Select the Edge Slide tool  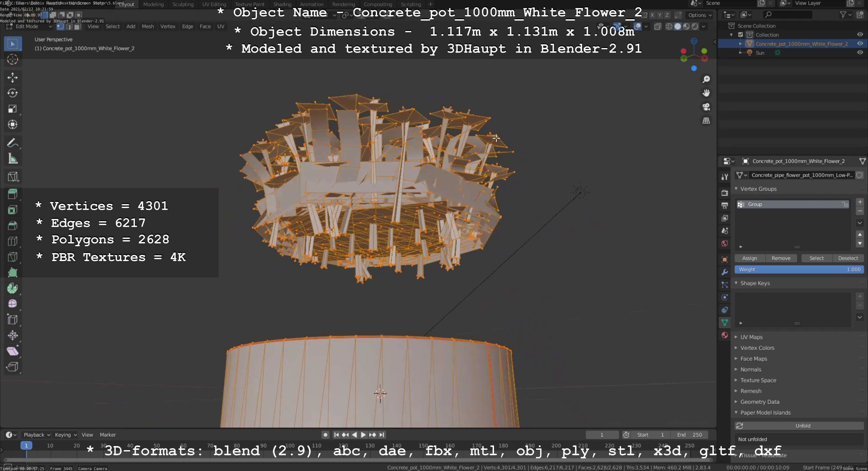point(13,319)
